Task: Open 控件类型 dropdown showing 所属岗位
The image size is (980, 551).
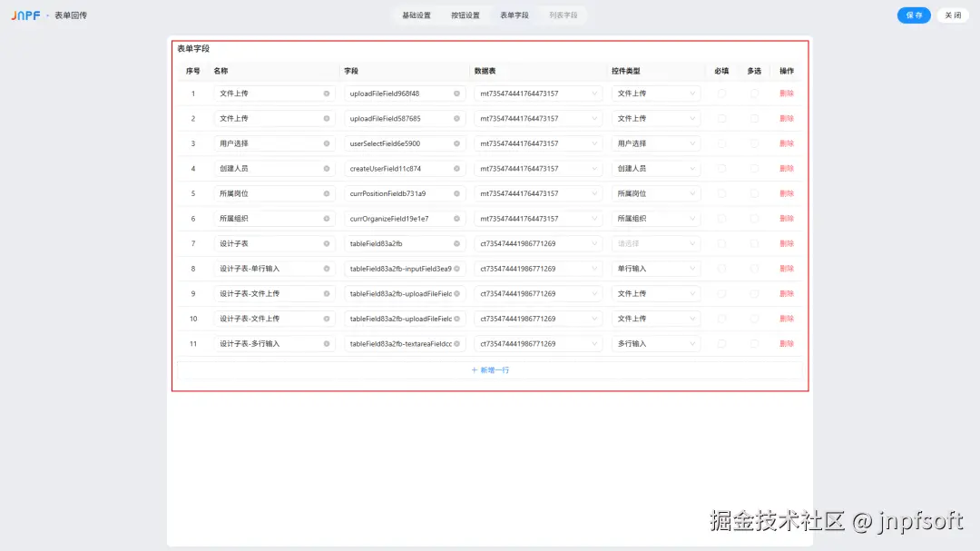Action: 656,194
